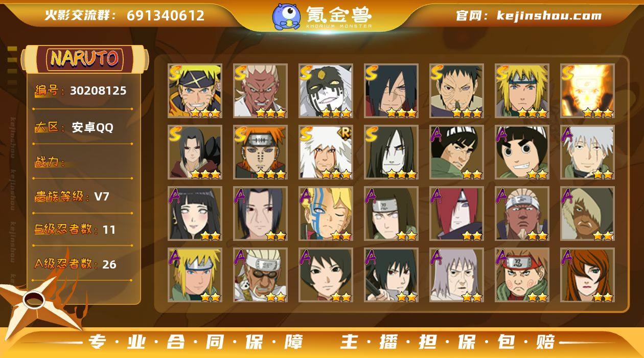Pick the Boruto portrait with blue face markings
This screenshot has width=644, height=358.
[x=326, y=214]
